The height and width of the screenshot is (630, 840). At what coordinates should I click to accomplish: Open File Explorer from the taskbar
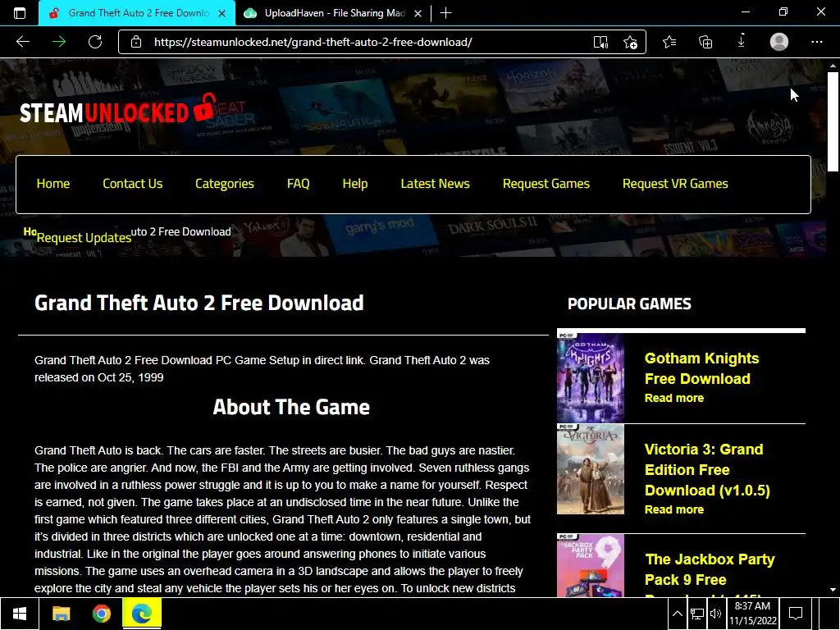61,614
